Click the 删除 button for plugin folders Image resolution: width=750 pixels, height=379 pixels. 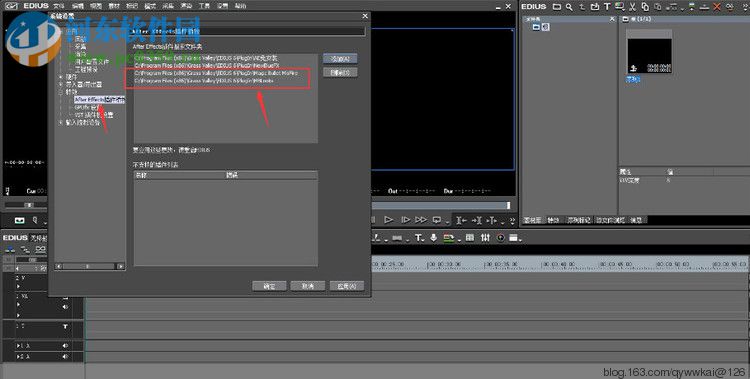(x=340, y=73)
